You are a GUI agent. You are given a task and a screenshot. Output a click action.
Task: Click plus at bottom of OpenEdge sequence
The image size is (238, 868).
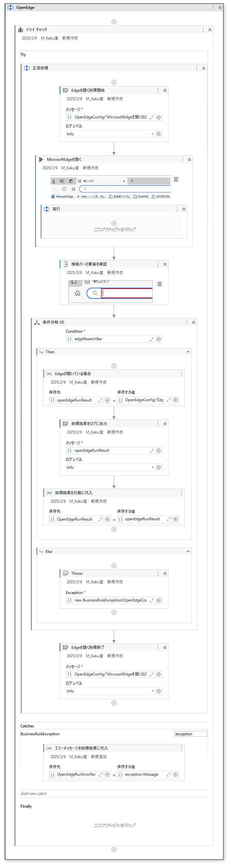(x=114, y=849)
